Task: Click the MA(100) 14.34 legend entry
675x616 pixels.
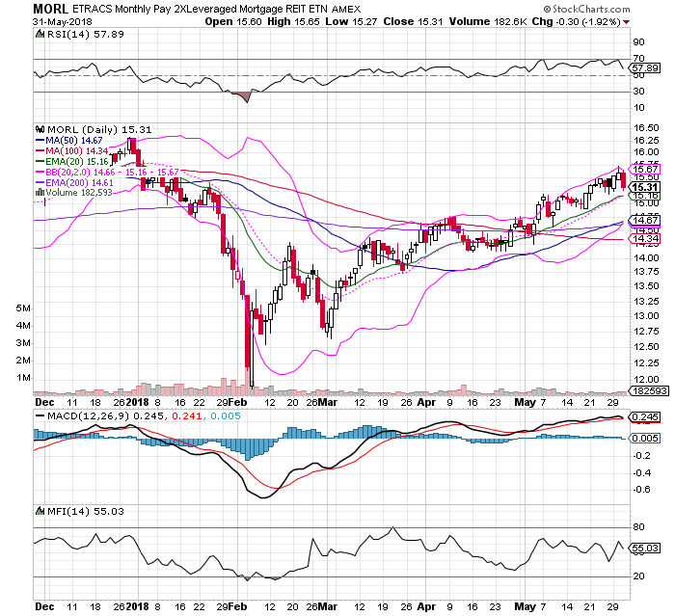Action: [71, 151]
